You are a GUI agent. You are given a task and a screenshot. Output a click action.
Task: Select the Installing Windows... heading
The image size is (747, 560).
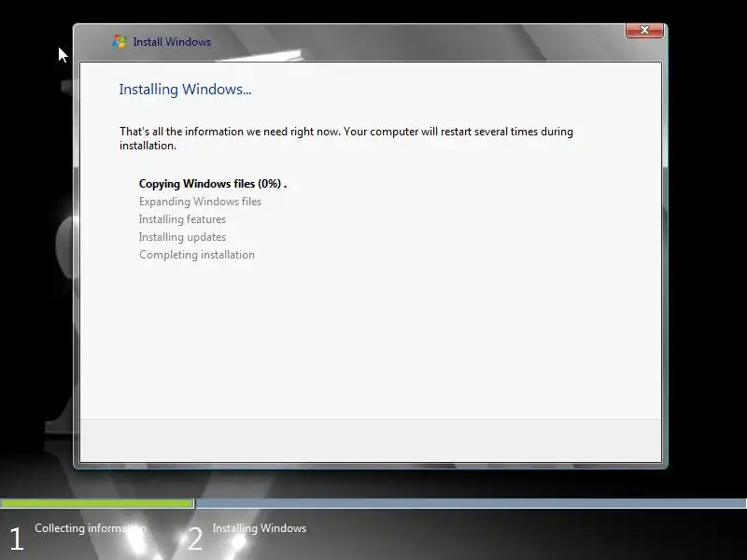185,90
